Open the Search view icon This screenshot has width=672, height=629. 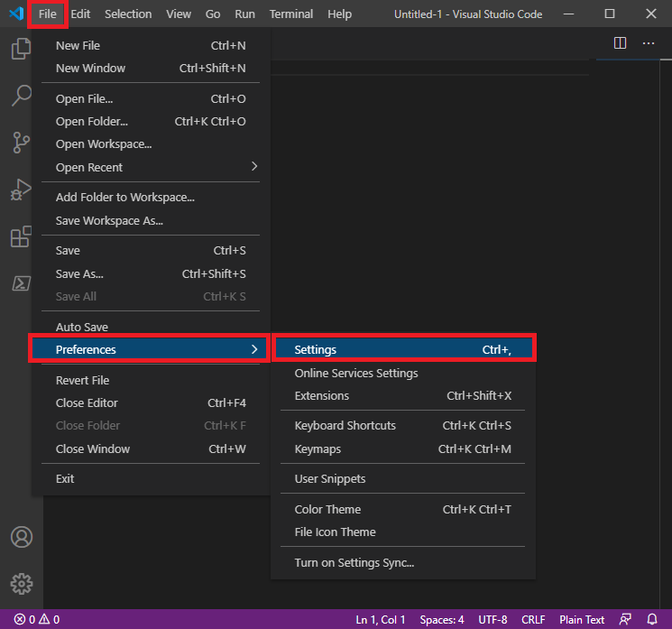pos(20,95)
